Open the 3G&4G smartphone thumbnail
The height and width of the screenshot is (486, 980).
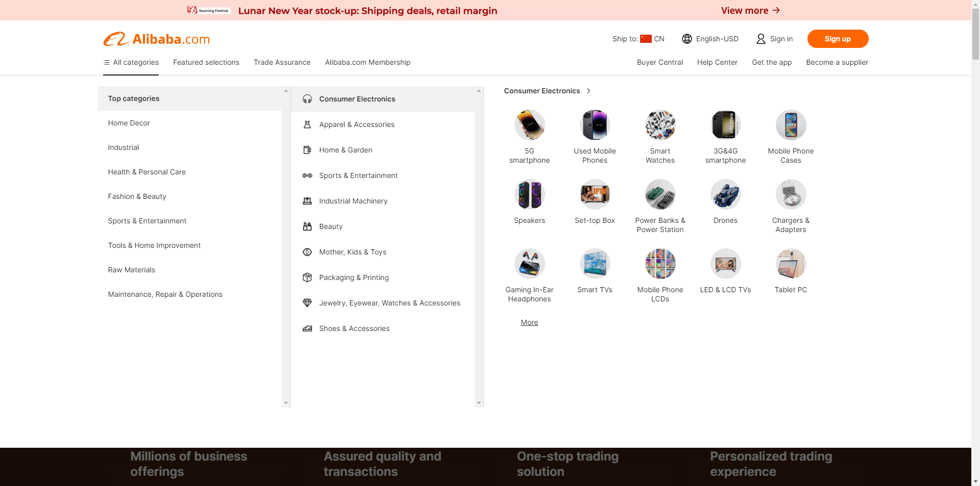[x=725, y=125]
